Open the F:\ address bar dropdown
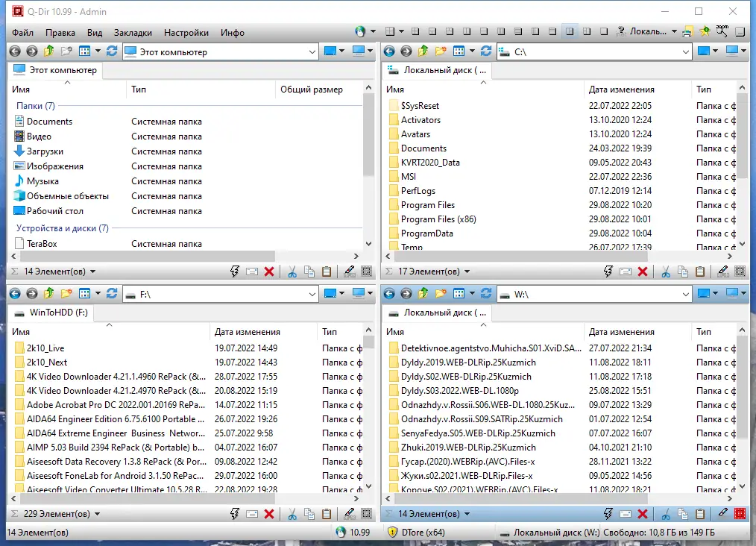The width and height of the screenshot is (756, 546). click(x=312, y=294)
